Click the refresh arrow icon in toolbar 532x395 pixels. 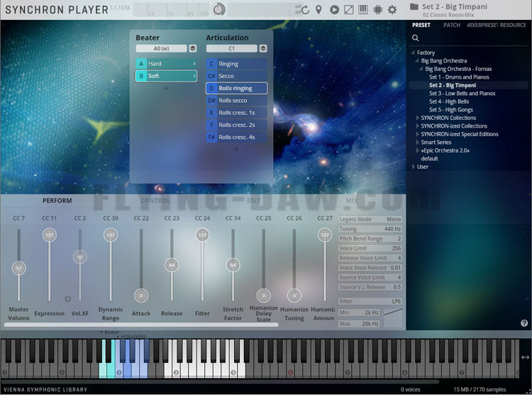305,10
